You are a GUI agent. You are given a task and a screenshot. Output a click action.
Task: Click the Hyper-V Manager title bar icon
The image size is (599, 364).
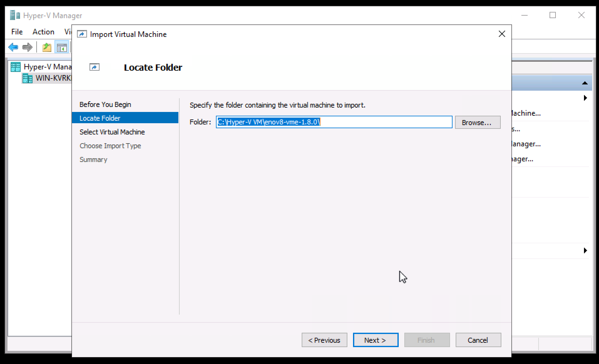pyautogui.click(x=14, y=15)
